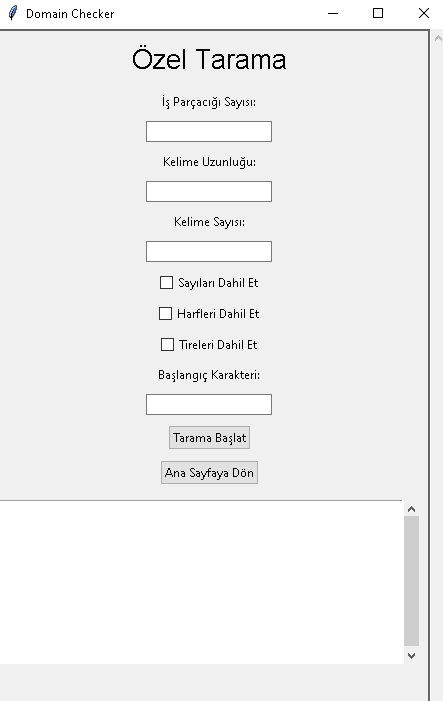Click the Domain Checker feather icon

[x=13, y=13]
